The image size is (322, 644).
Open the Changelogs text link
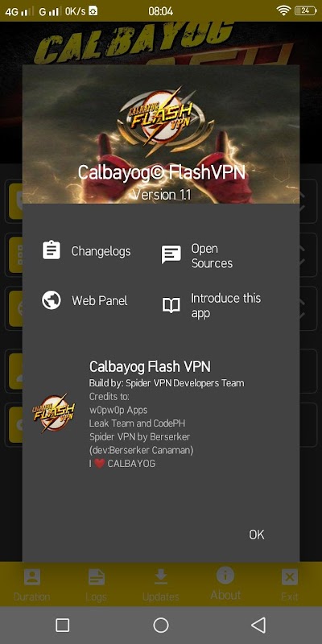101,251
